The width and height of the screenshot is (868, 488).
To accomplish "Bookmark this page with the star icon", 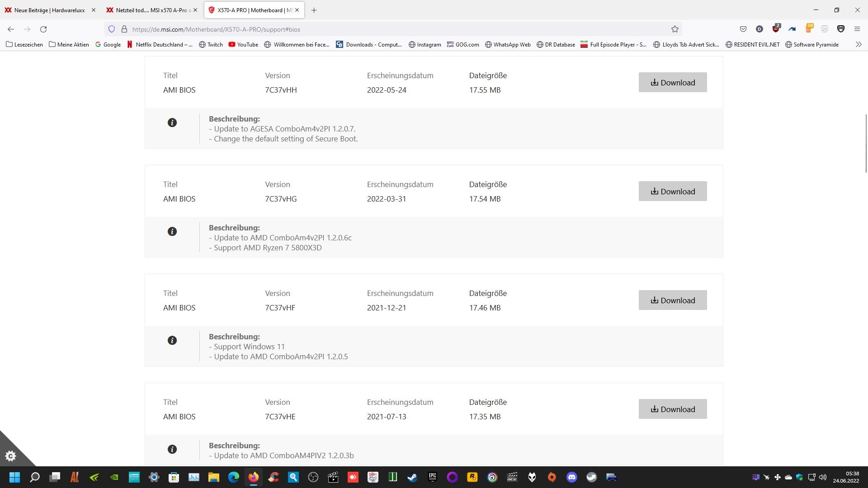I will tap(675, 29).
